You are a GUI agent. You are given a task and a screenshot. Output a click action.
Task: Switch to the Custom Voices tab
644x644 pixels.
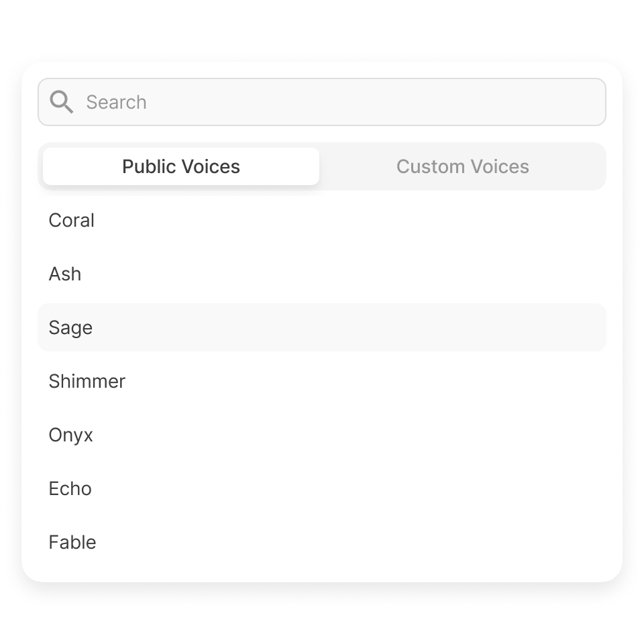click(x=462, y=166)
